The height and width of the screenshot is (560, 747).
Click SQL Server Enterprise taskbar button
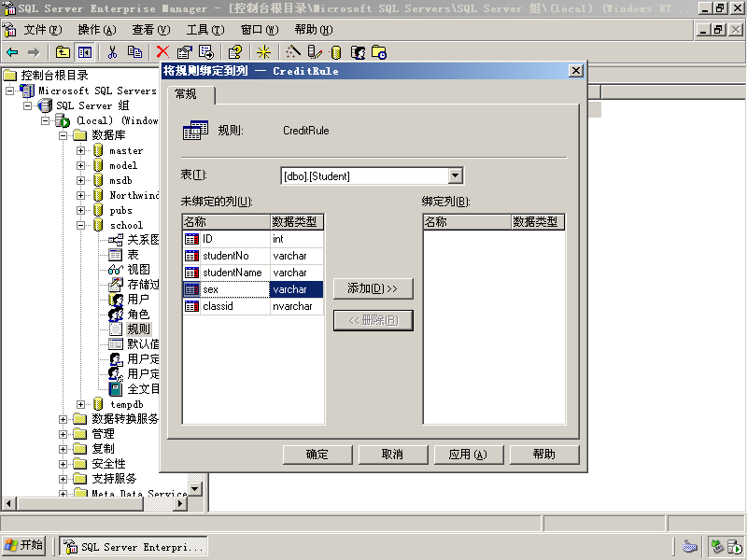click(x=134, y=547)
